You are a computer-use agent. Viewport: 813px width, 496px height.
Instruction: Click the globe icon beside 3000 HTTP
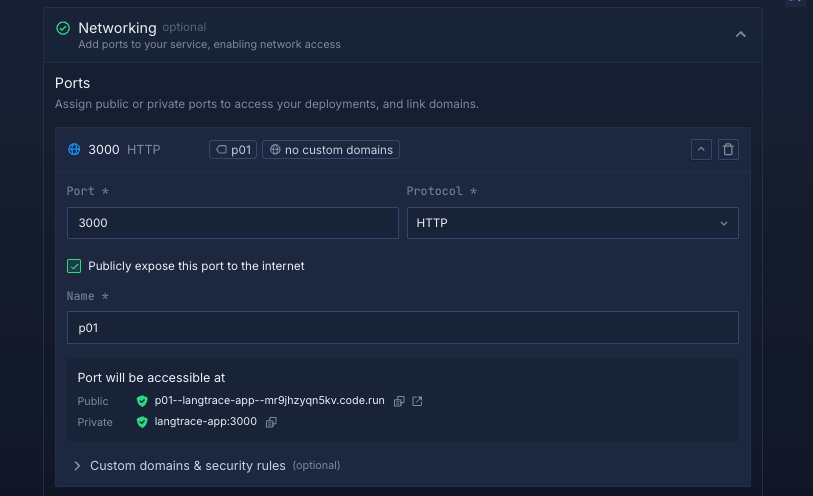[74, 150]
